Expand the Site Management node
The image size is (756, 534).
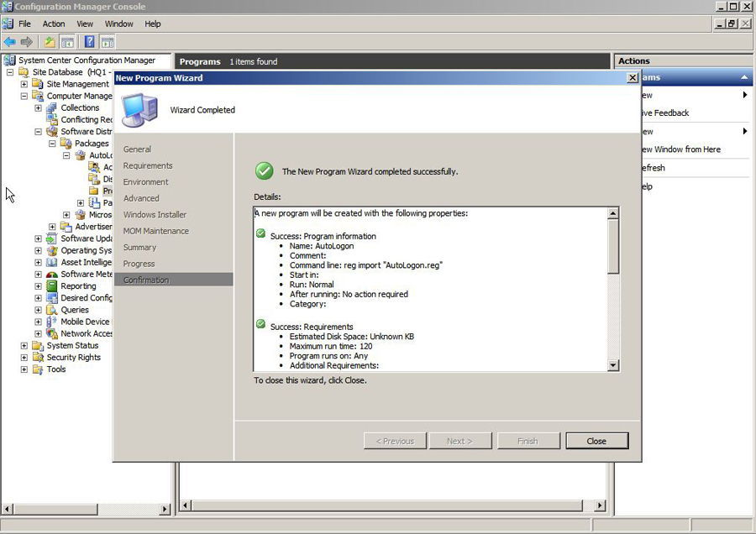point(24,84)
